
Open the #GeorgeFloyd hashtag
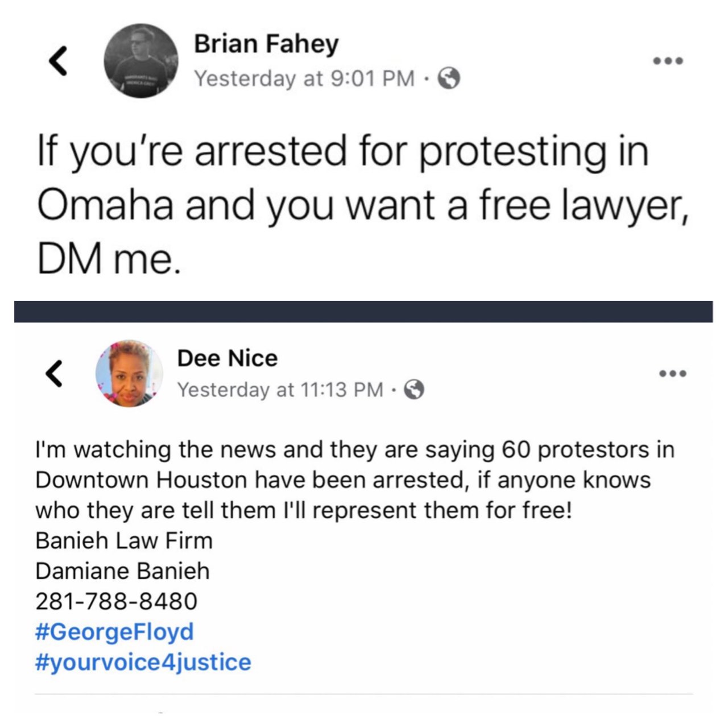click(x=114, y=632)
